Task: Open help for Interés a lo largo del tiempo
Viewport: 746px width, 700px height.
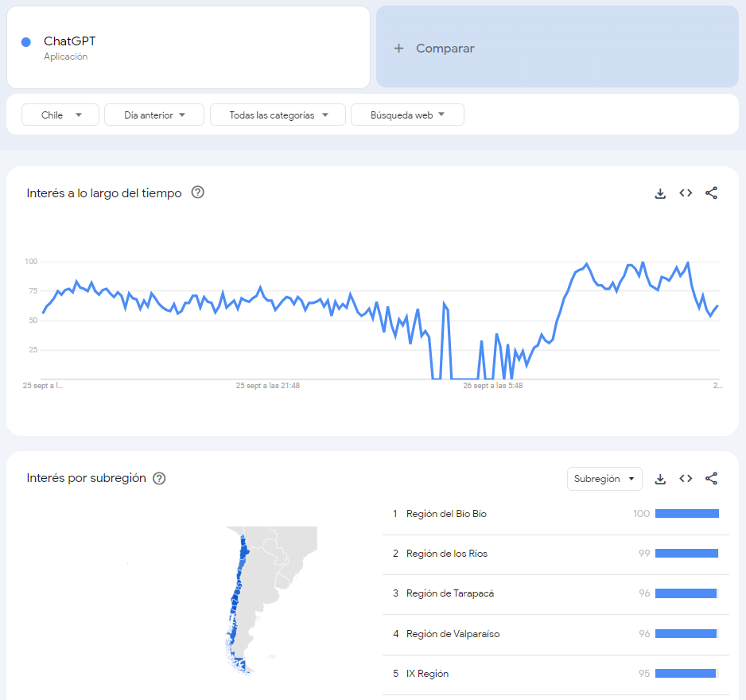Action: tap(198, 192)
